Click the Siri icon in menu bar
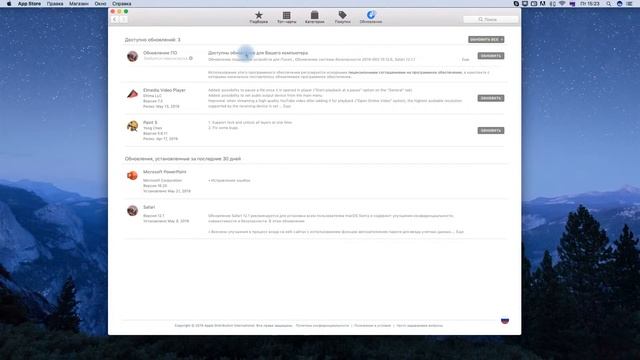The height and width of the screenshot is (360, 640). (619, 4)
